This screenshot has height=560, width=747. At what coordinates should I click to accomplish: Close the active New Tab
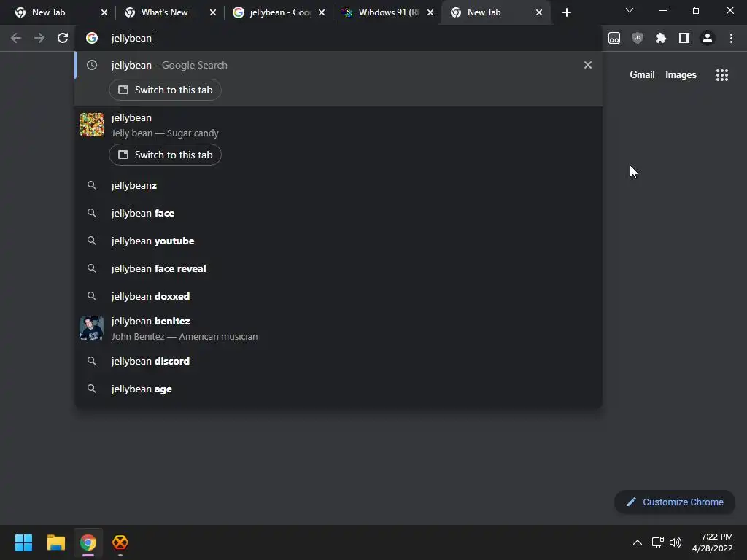[539, 12]
